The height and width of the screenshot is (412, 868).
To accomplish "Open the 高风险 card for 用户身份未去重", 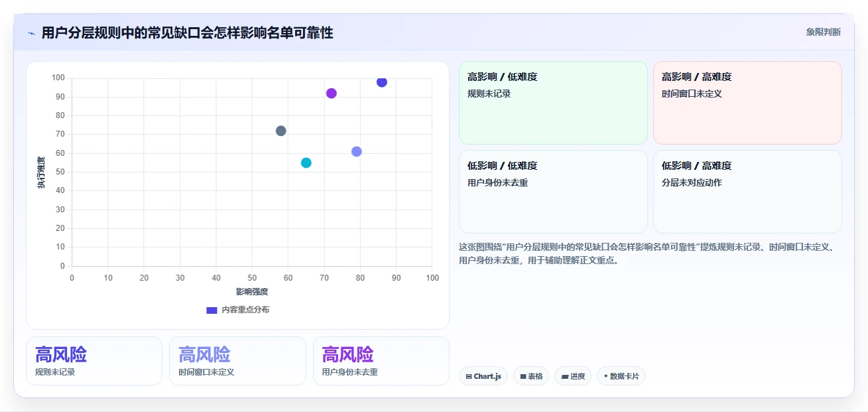I will point(381,361).
